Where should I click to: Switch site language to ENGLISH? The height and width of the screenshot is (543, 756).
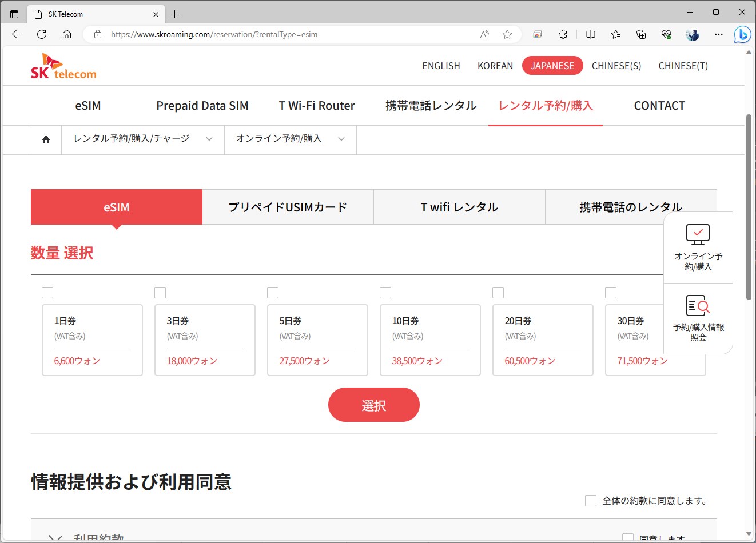[x=441, y=65]
